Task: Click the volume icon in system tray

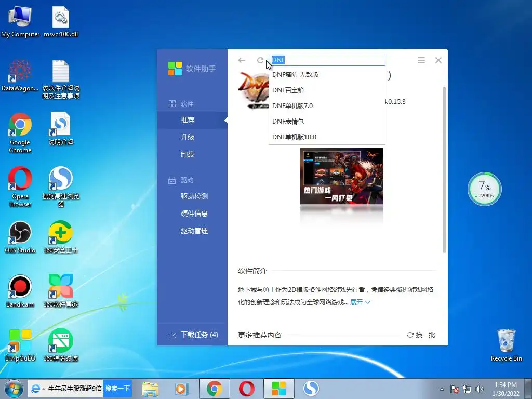Action: (480, 389)
